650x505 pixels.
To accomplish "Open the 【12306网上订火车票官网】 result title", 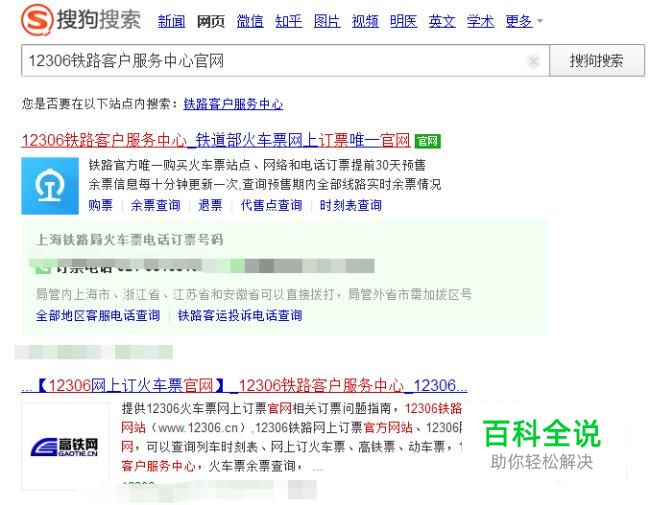I will 244,385.
